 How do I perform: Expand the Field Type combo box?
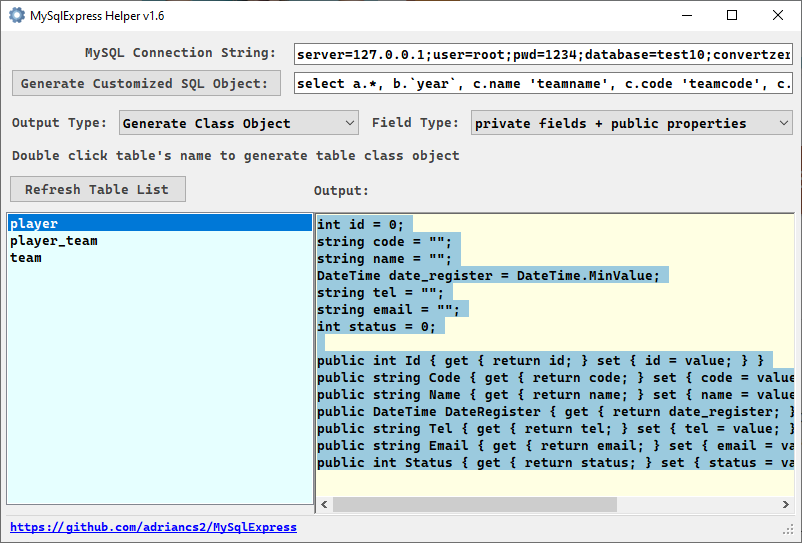[632, 123]
